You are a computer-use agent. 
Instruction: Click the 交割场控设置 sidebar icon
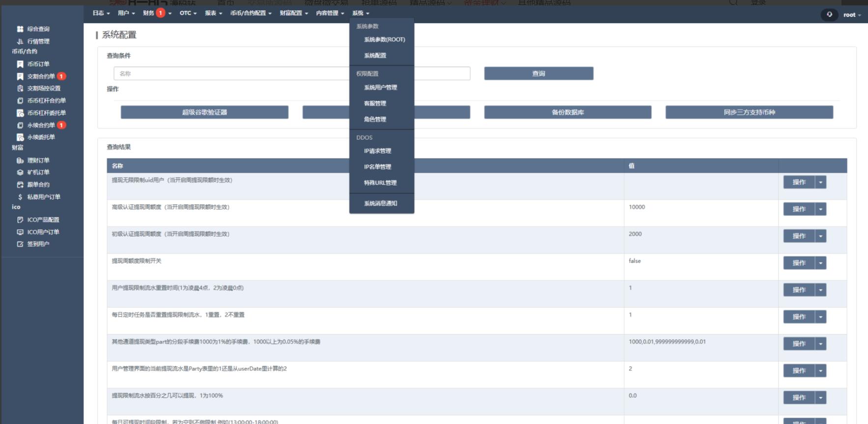tap(20, 88)
